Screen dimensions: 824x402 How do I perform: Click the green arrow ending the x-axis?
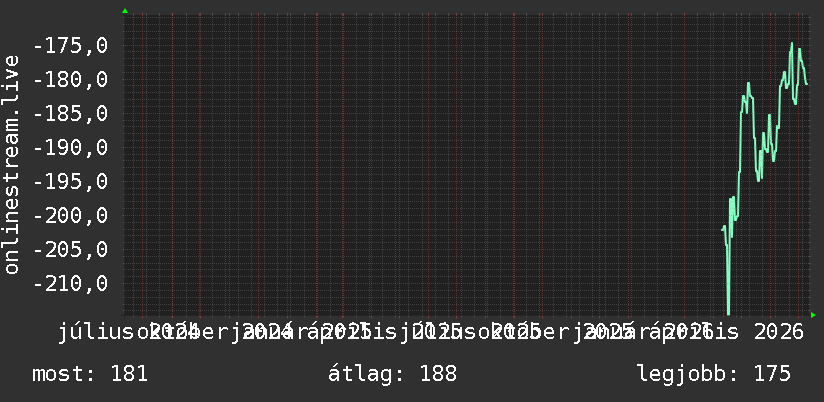click(x=813, y=315)
